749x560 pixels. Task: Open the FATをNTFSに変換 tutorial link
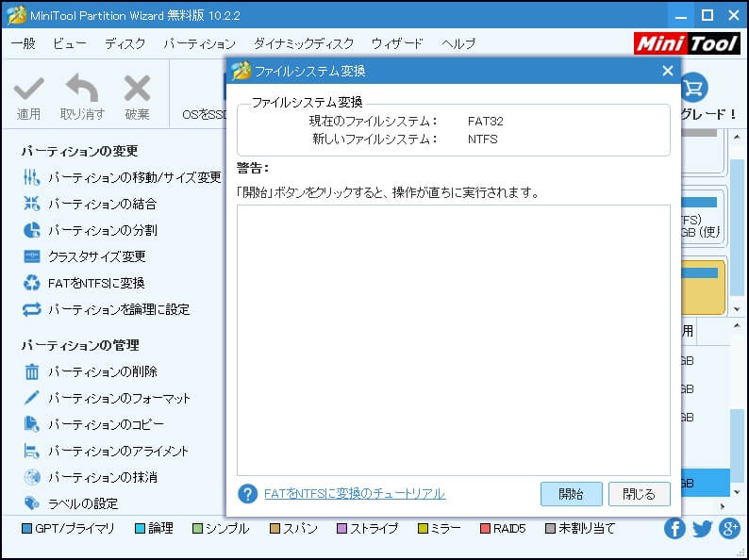tap(355, 494)
